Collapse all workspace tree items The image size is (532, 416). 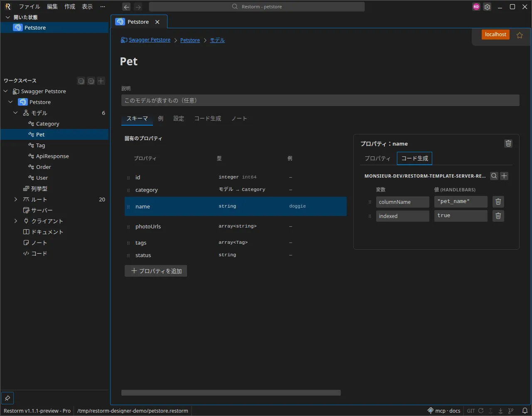81,81
